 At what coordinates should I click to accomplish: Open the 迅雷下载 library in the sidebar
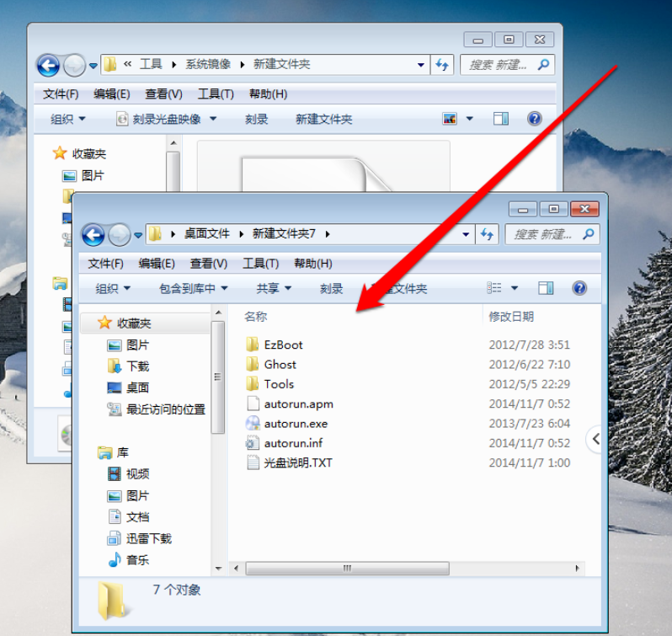click(147, 538)
